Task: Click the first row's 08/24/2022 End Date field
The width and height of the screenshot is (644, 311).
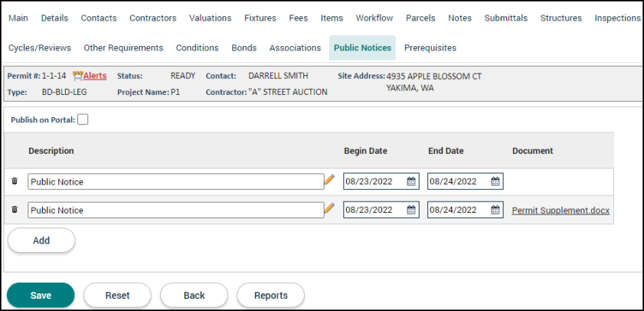Action: tap(466, 182)
